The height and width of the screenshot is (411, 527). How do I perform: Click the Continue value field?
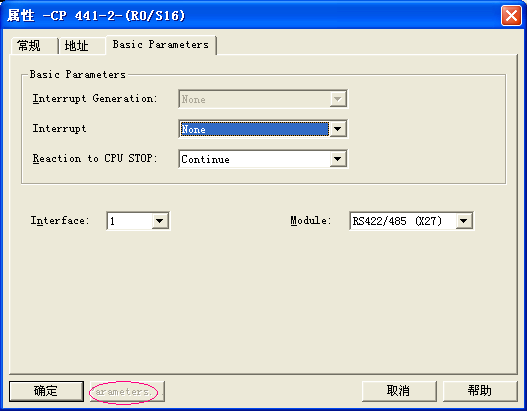(x=254, y=159)
